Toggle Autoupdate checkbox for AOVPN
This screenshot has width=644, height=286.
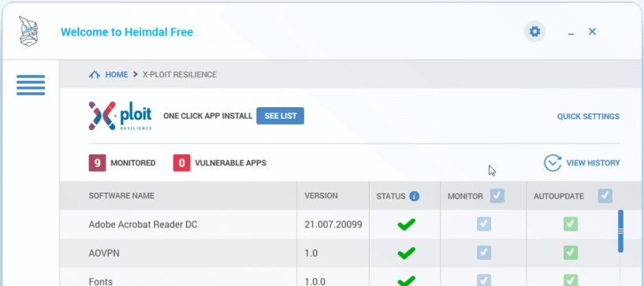pos(571,253)
